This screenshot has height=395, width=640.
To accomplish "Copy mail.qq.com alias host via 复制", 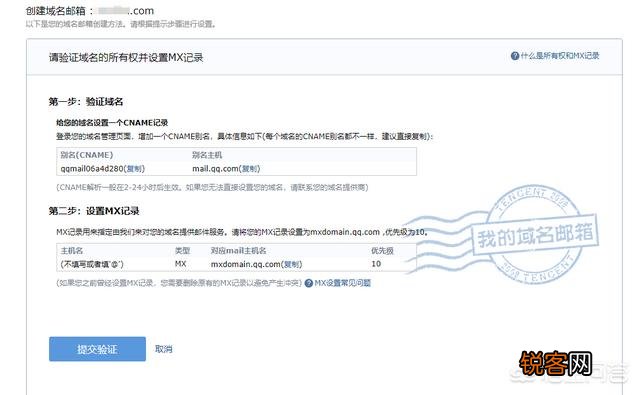I will click(x=249, y=169).
